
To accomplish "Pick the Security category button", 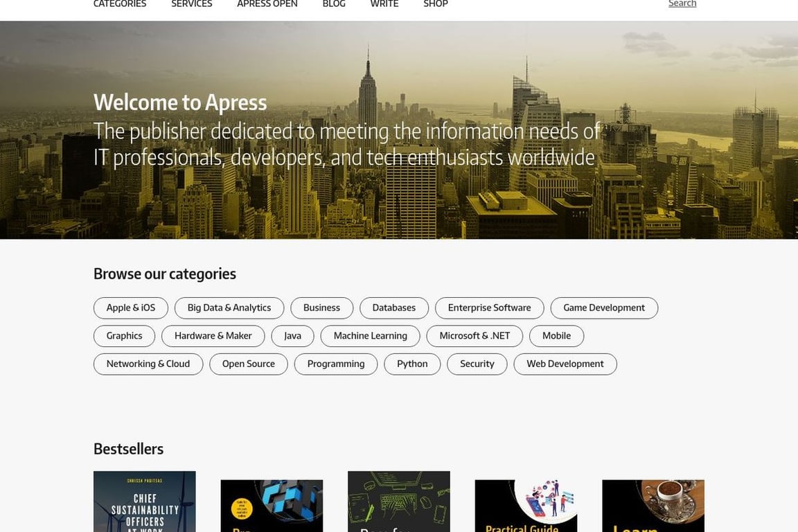I will coord(477,364).
